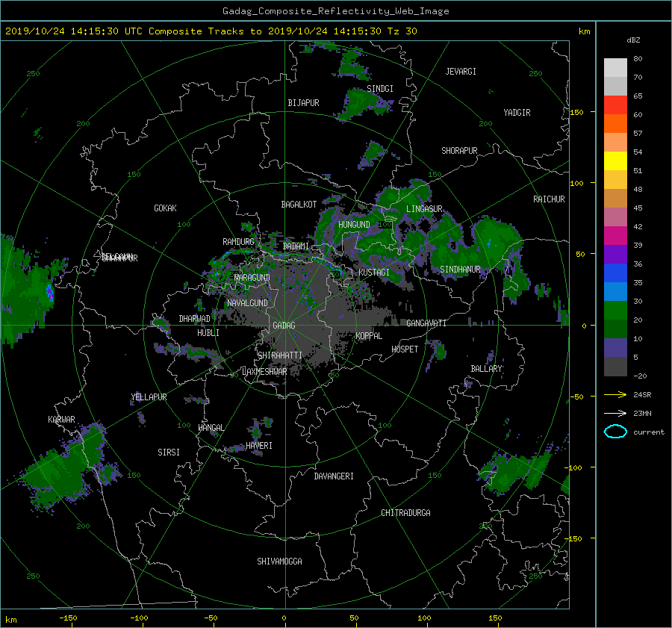Image resolution: width=672 pixels, height=628 pixels.
Task: Click the LAXMESHWAR city label
Action: click(264, 372)
